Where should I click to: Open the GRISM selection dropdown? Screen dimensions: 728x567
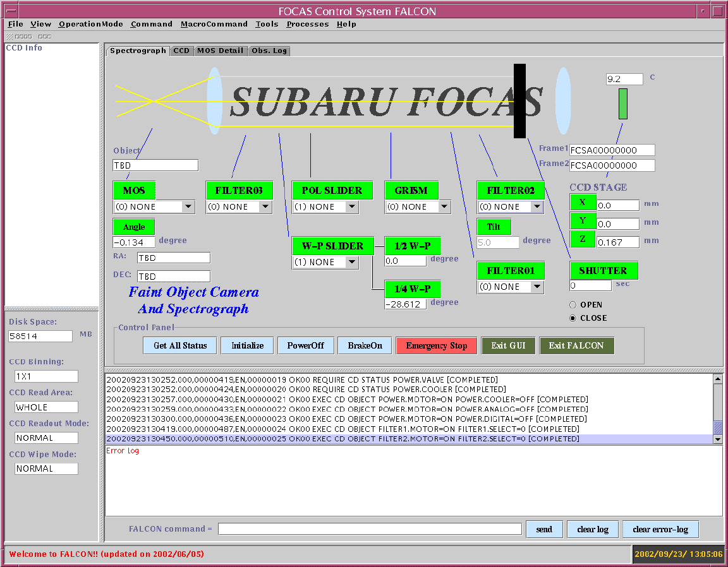point(444,206)
